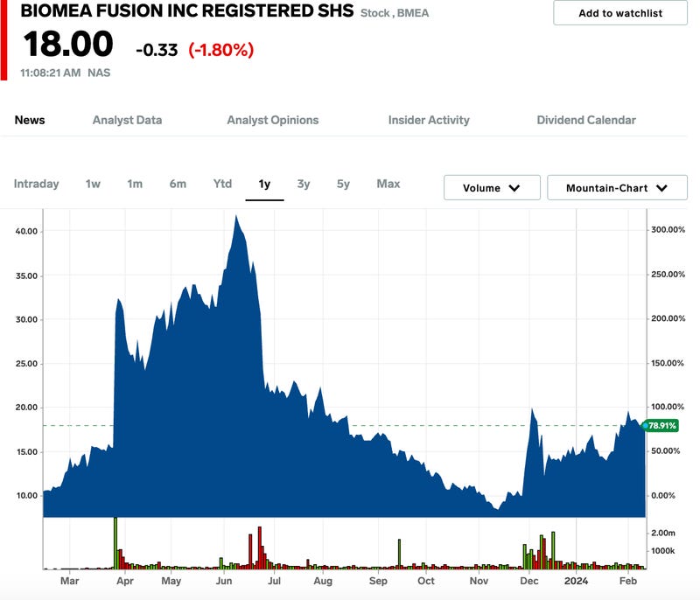Switch chart range to Ytd
This screenshot has width=700, height=600.
coord(223,184)
